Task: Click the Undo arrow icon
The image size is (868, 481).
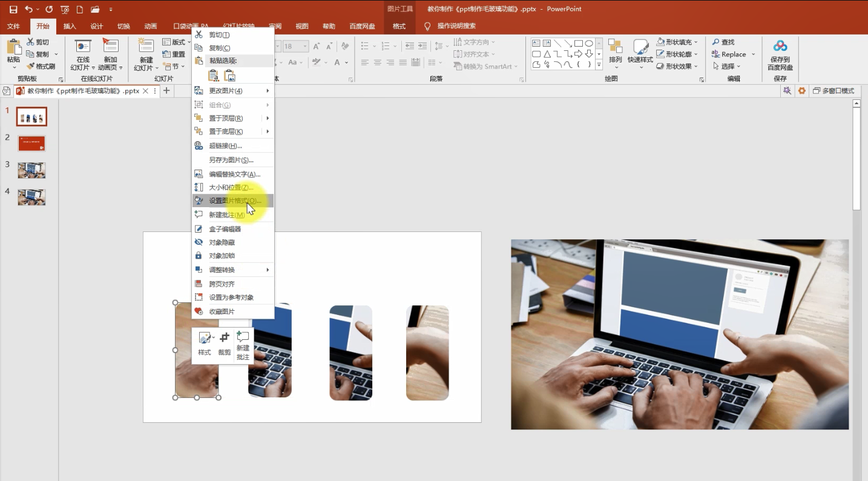Action: click(x=28, y=10)
